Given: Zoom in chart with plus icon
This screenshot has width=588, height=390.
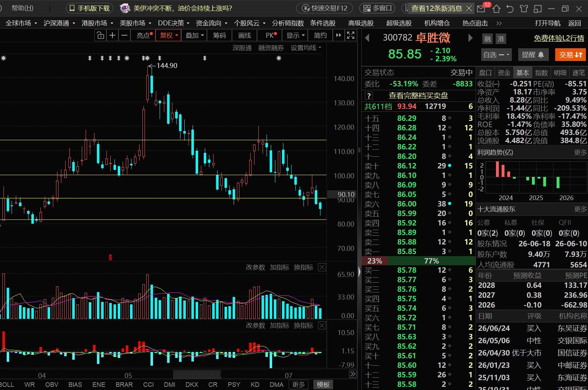Looking at the screenshot, I should 112,35.
